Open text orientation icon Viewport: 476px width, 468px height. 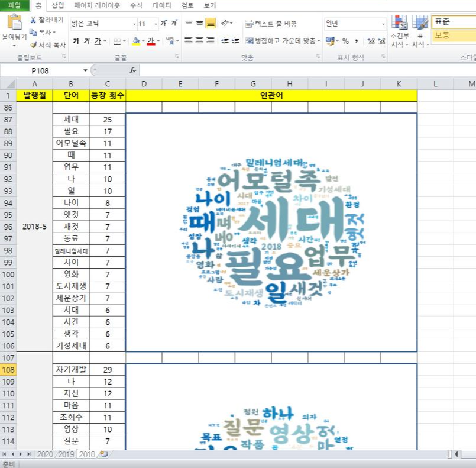click(225, 22)
